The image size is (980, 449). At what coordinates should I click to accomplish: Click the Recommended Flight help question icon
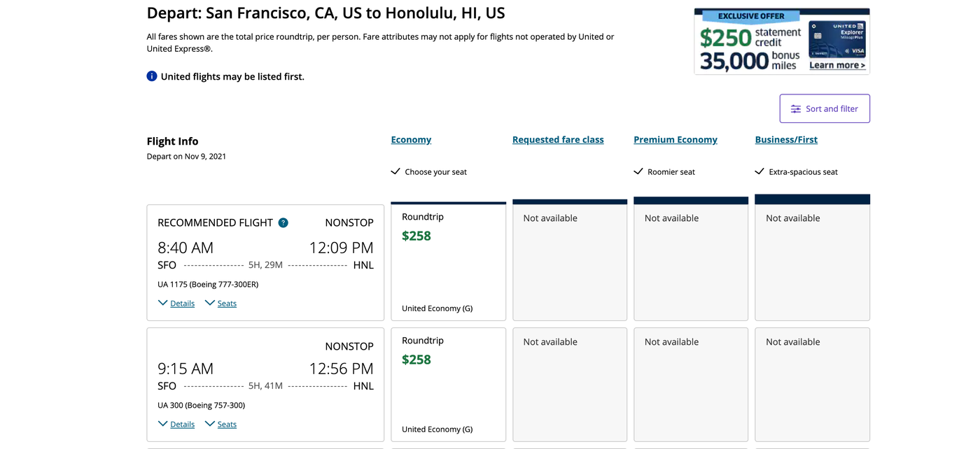pos(283,223)
